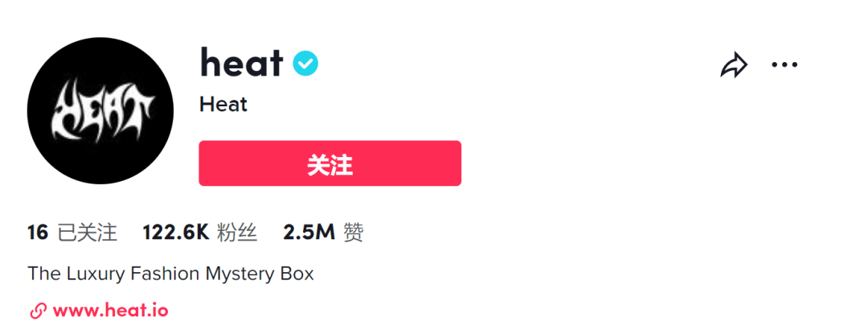This screenshot has width=868, height=326.
Task: Click the blue verified badge
Action: tap(305, 64)
